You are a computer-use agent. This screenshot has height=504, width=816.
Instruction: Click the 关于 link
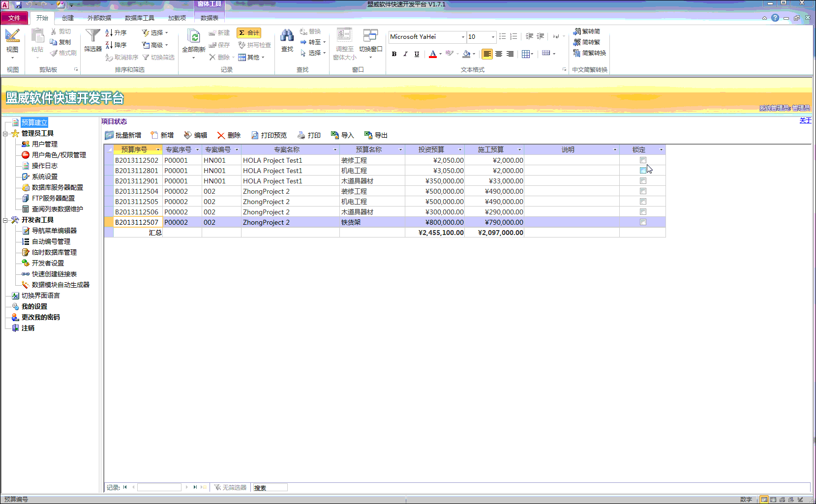coord(805,120)
